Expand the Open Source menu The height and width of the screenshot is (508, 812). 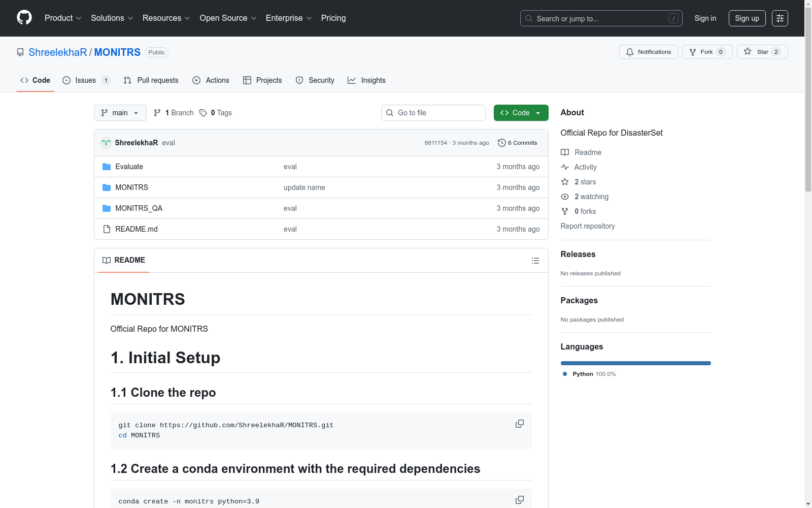click(228, 18)
